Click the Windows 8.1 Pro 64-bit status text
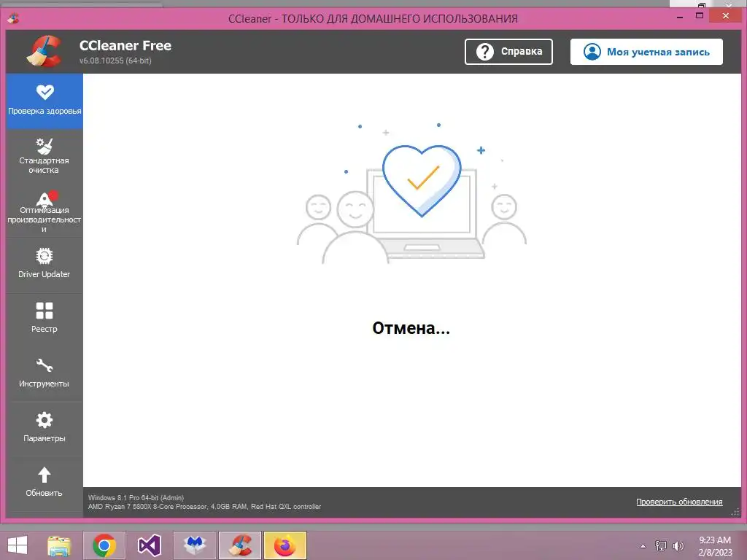 pos(136,497)
